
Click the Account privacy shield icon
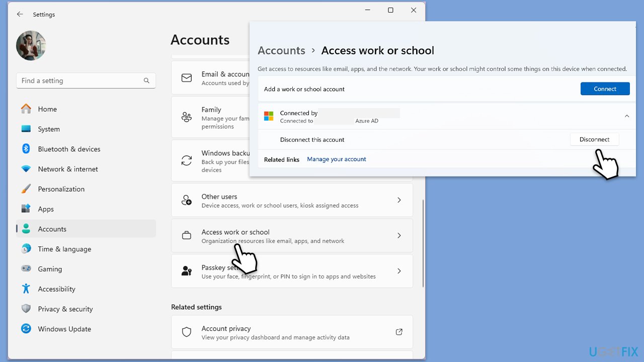point(187,332)
